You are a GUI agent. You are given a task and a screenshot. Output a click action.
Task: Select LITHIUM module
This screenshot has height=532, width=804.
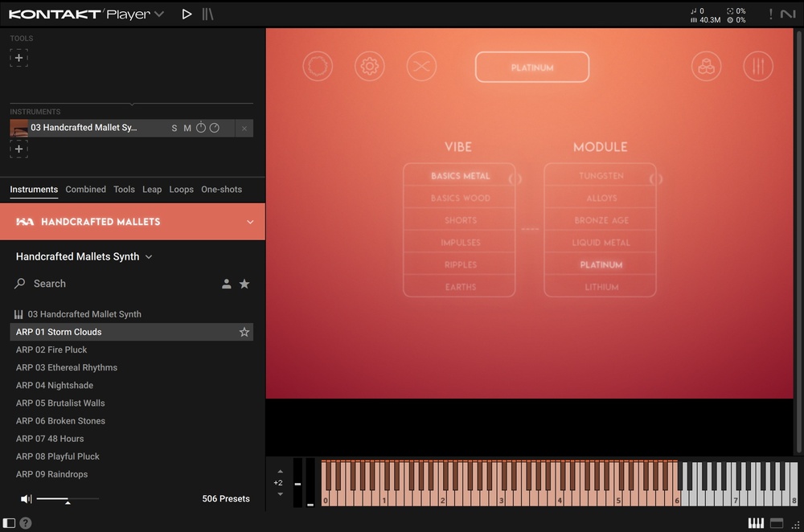click(601, 287)
